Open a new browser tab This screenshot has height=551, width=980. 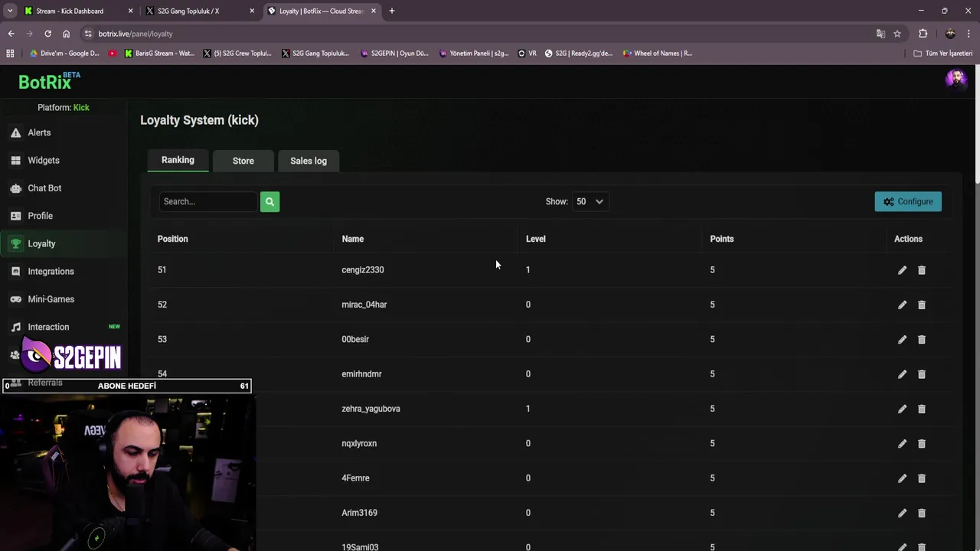coord(391,11)
